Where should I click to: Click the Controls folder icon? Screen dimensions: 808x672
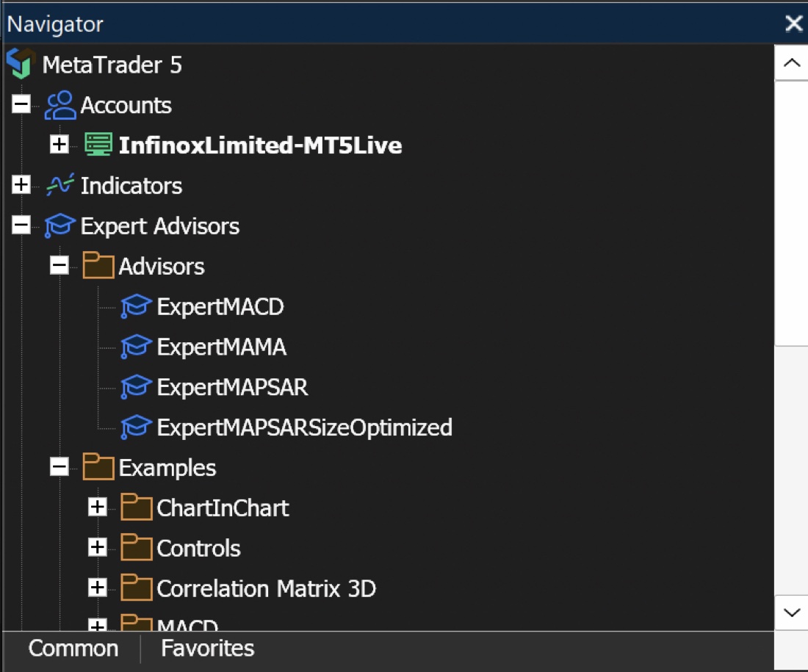pyautogui.click(x=137, y=546)
